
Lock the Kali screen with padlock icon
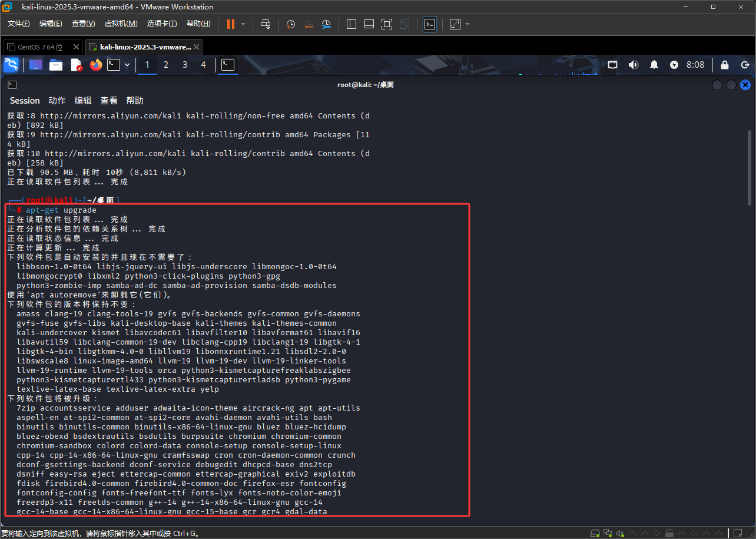[725, 65]
